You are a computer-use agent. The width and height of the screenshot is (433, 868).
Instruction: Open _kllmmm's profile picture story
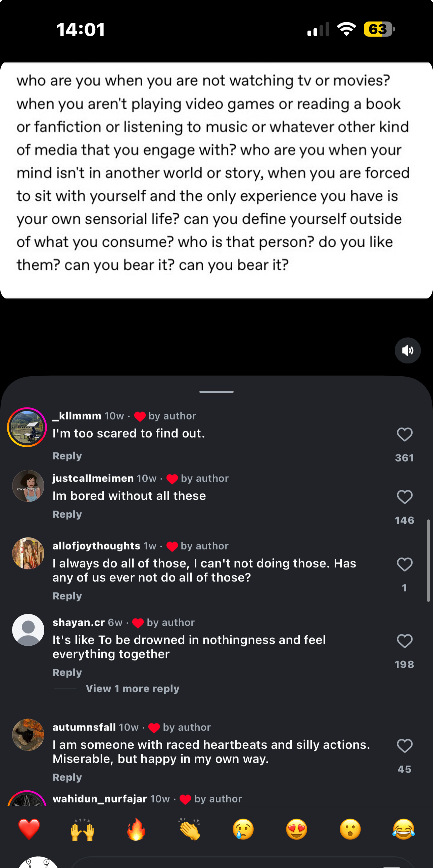click(27, 427)
